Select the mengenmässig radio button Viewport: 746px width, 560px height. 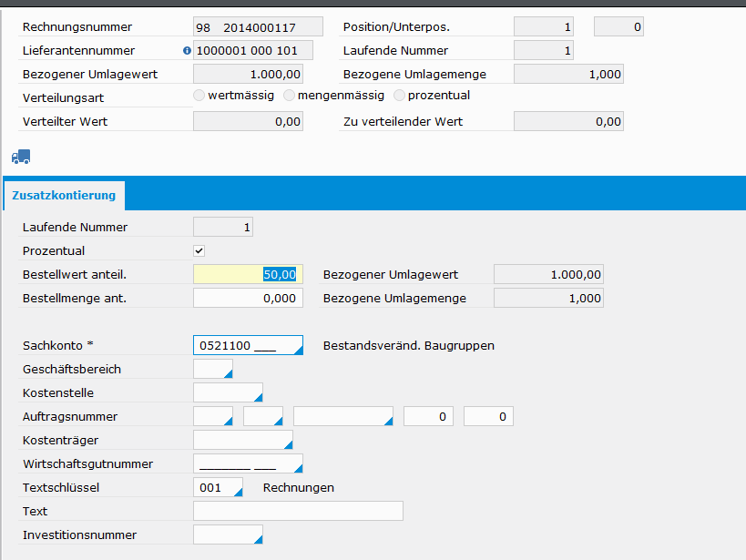click(289, 96)
